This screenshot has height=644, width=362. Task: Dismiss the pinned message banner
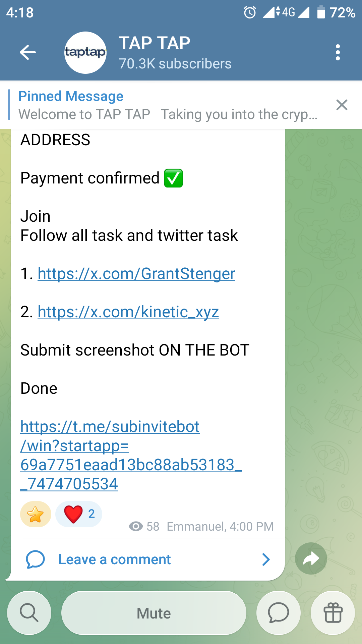click(342, 105)
